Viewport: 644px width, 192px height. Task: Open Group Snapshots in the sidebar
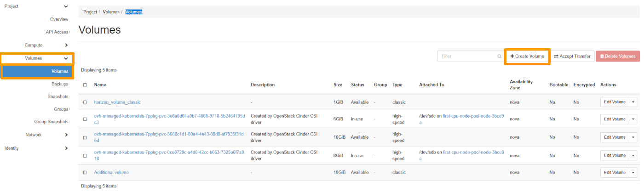(51, 122)
